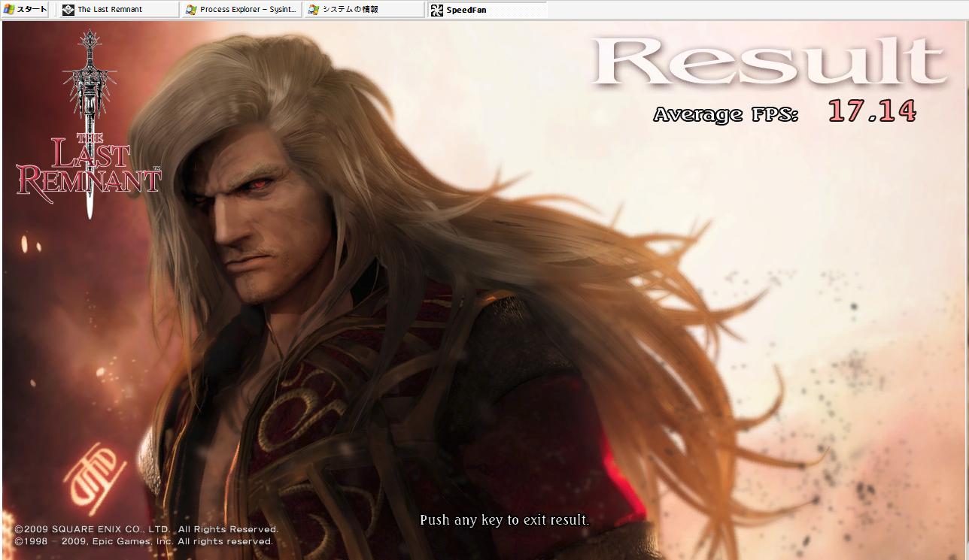Click the FPS value "17.14"
The image size is (969, 560).
coord(873,111)
